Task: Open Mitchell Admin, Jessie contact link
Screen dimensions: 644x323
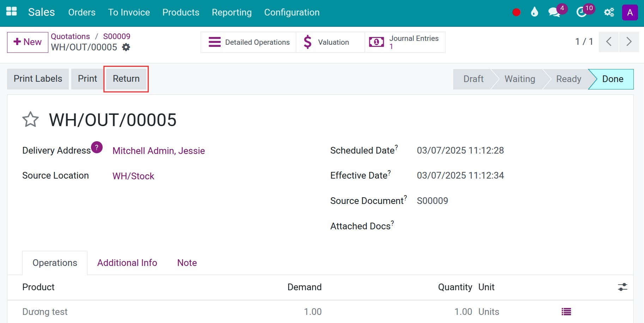Action: 159,151
